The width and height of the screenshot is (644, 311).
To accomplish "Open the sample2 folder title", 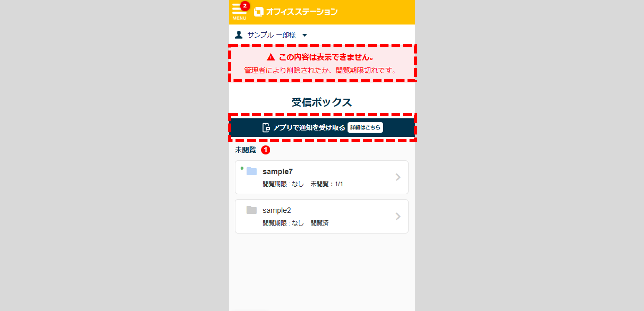I will point(277,210).
